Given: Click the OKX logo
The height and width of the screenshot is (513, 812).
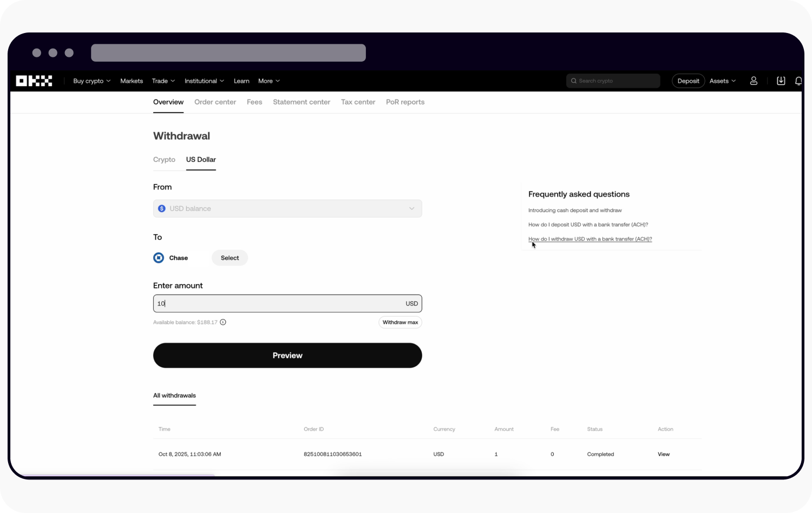Looking at the screenshot, I should click(x=34, y=81).
